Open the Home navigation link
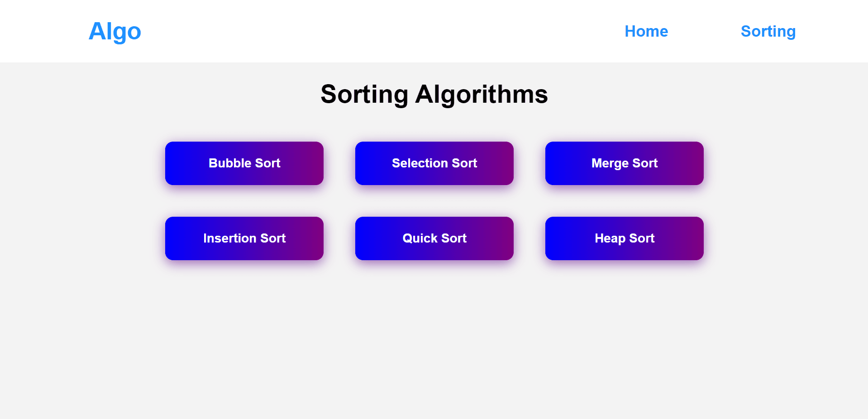 coord(646,31)
